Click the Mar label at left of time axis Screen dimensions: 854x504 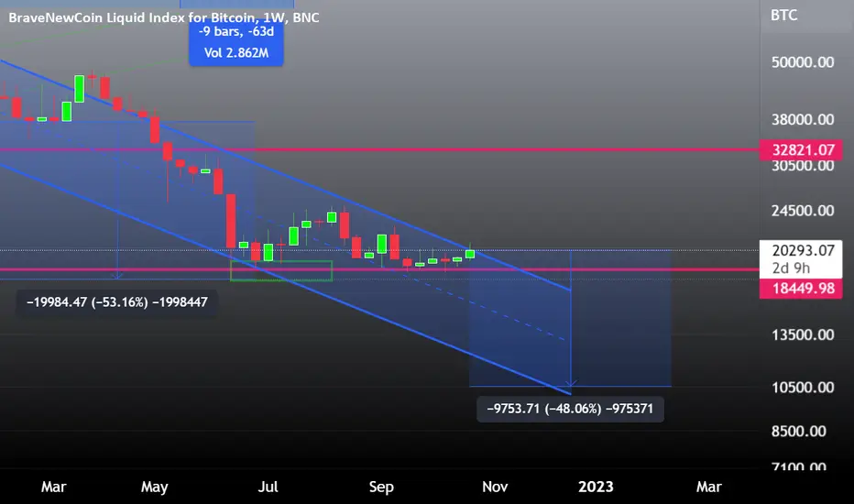tap(53, 487)
